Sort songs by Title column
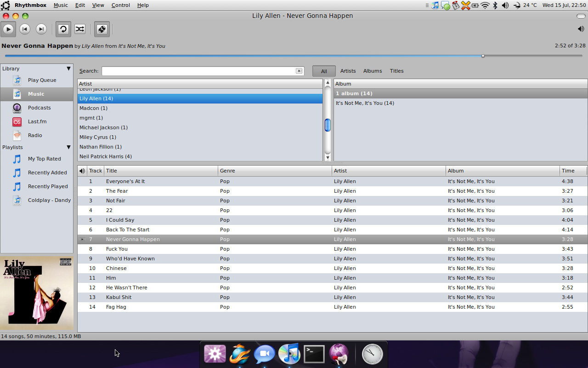Viewport: 588px width, 368px height. (x=161, y=171)
